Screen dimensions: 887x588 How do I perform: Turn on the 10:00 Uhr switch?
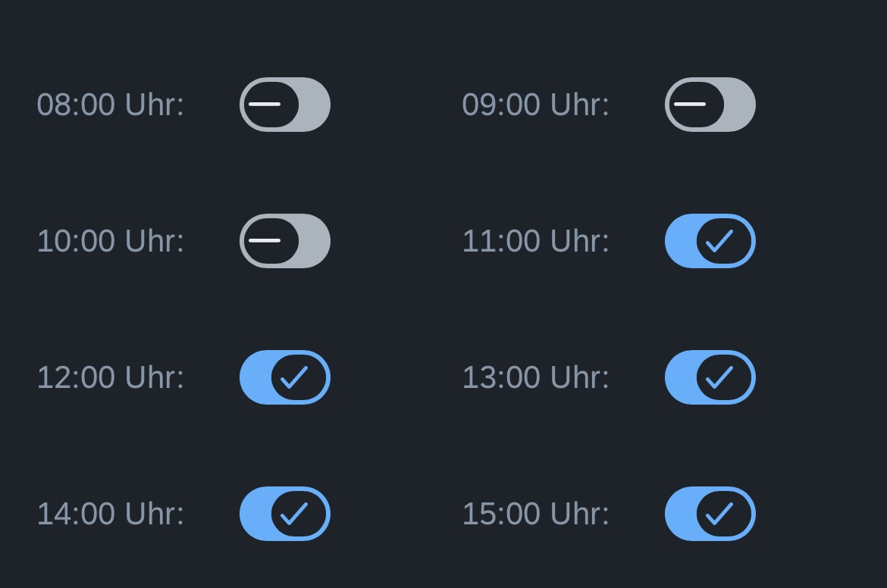click(284, 240)
